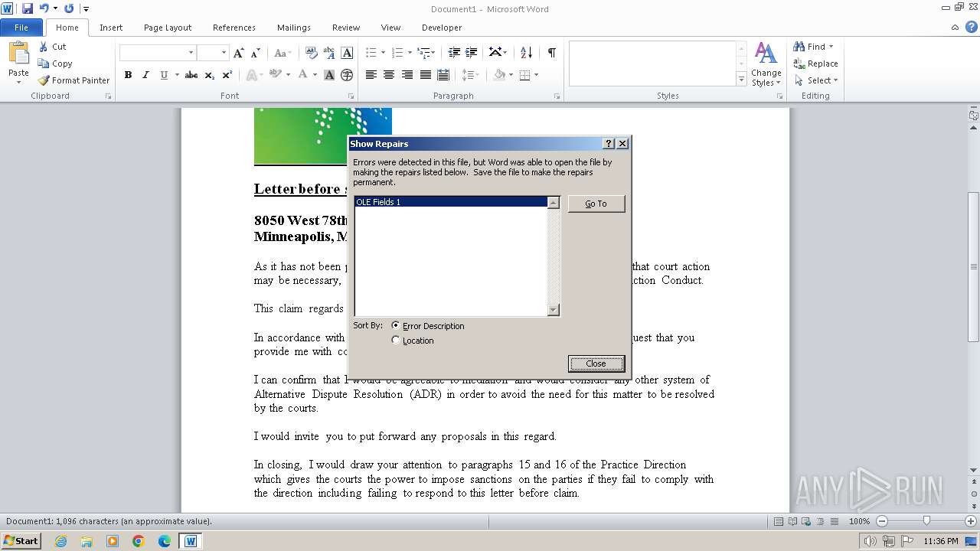This screenshot has width=980, height=551.
Task: Center the text alignment
Action: tap(389, 75)
